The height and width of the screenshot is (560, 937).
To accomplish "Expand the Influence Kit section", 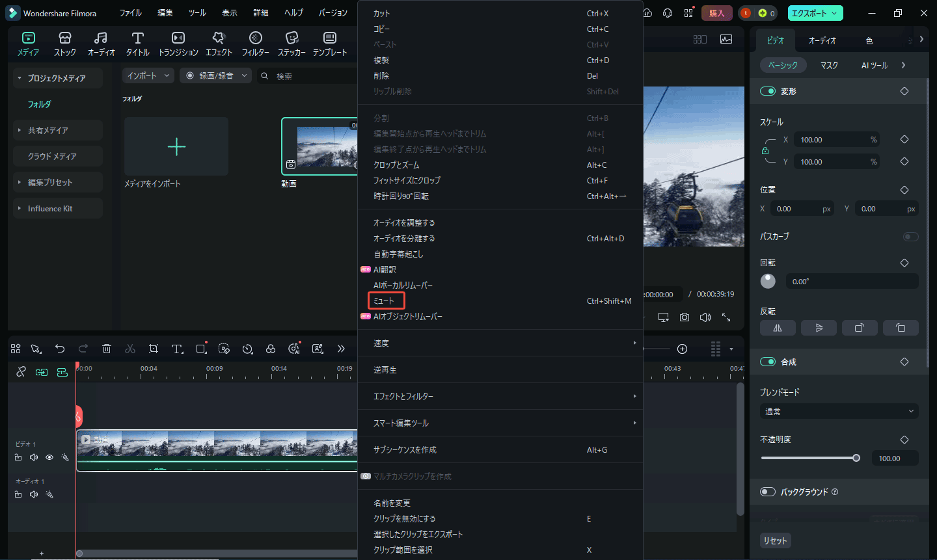I will (x=20, y=208).
